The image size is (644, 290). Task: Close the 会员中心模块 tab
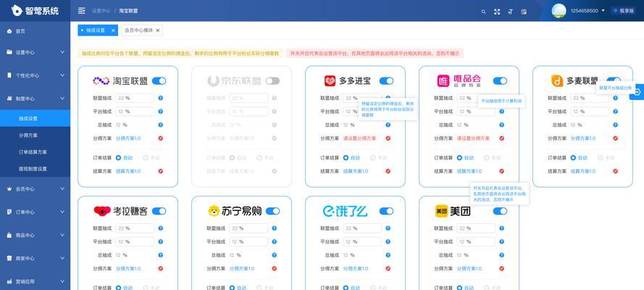[158, 30]
